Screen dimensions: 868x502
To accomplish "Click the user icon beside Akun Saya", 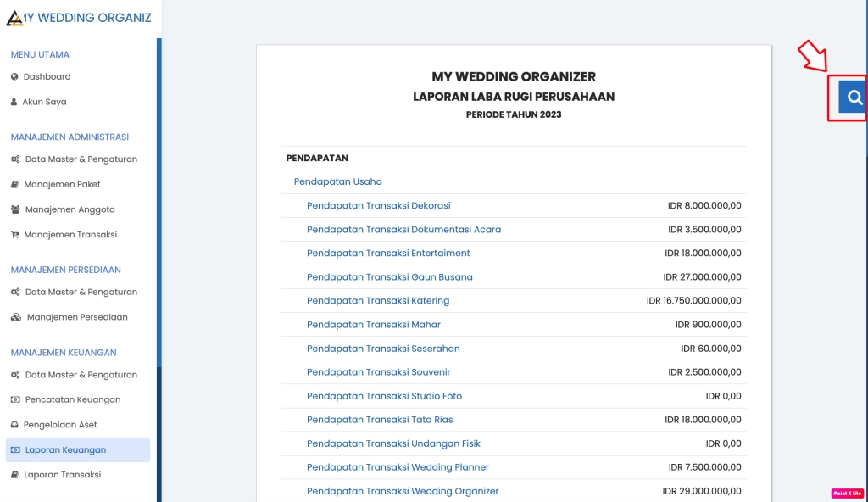I will click(x=14, y=103).
